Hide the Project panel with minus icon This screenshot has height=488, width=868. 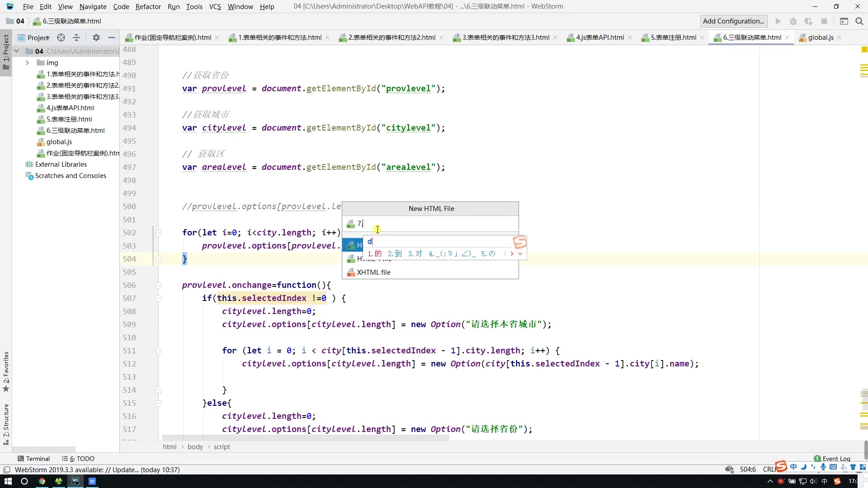112,38
